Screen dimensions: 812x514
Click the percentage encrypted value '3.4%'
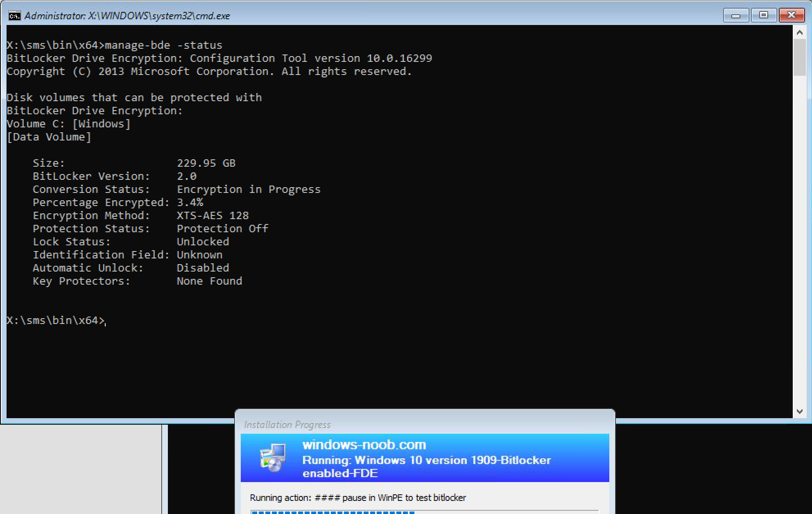(190, 202)
